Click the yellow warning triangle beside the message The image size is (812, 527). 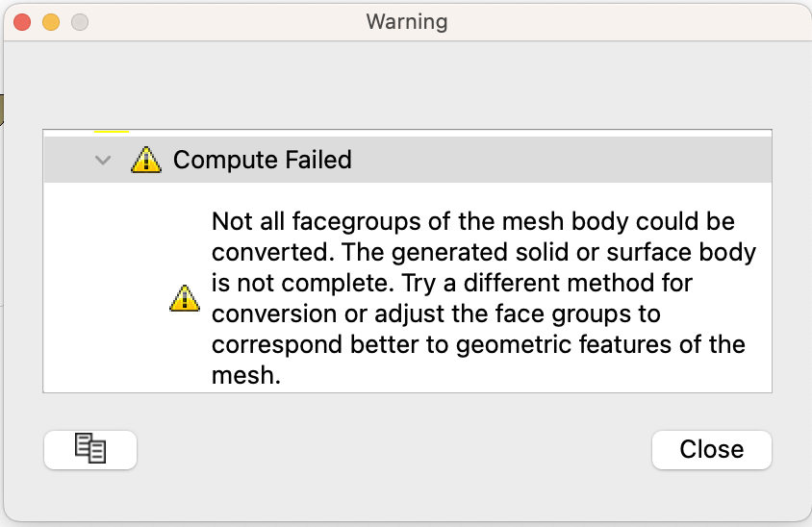click(x=184, y=299)
